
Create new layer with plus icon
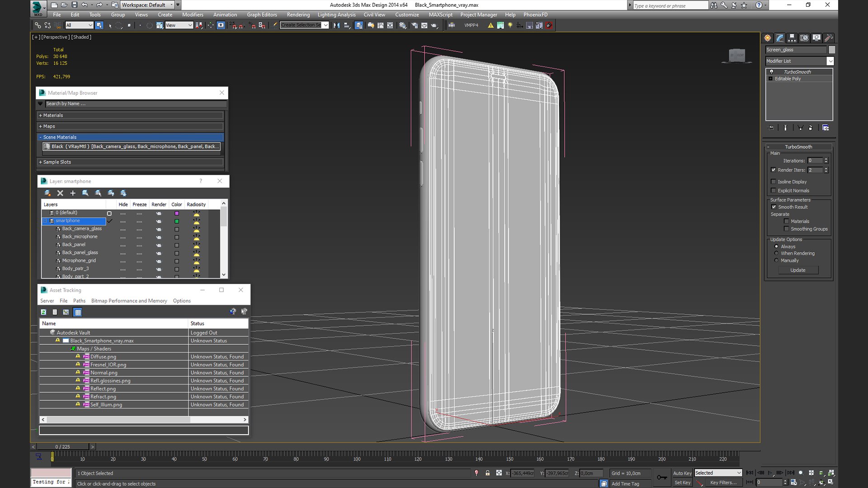73,193
